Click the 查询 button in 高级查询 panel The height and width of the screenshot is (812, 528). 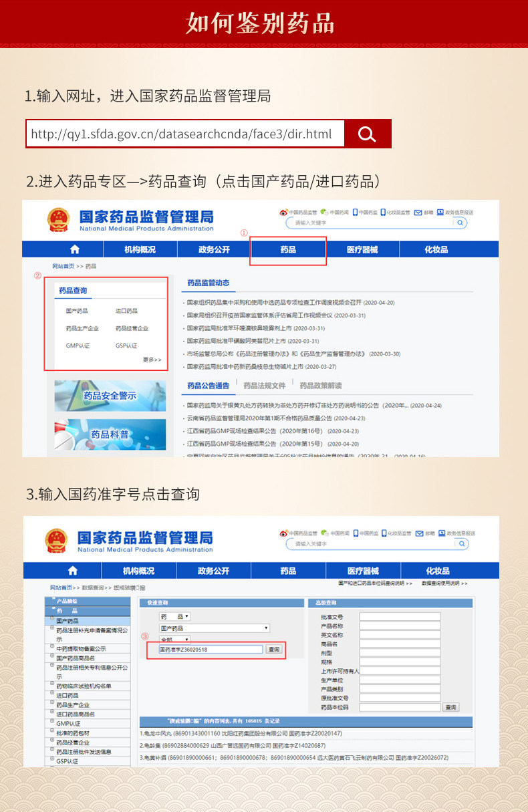(x=451, y=707)
